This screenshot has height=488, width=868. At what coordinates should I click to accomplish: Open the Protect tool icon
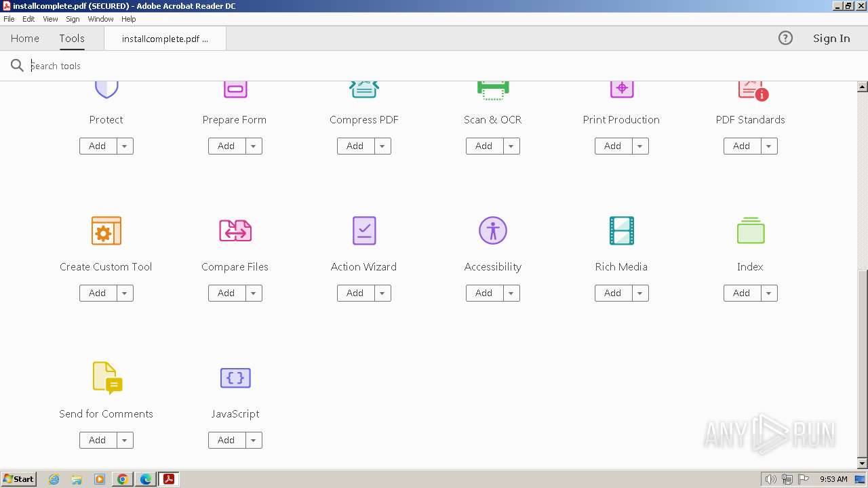point(106,90)
